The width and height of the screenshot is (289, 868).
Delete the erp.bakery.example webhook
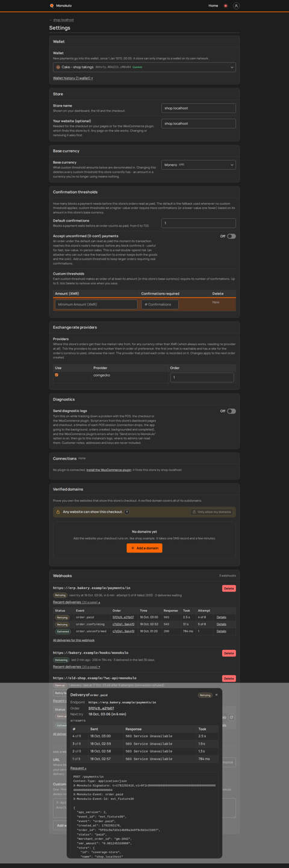(229, 589)
